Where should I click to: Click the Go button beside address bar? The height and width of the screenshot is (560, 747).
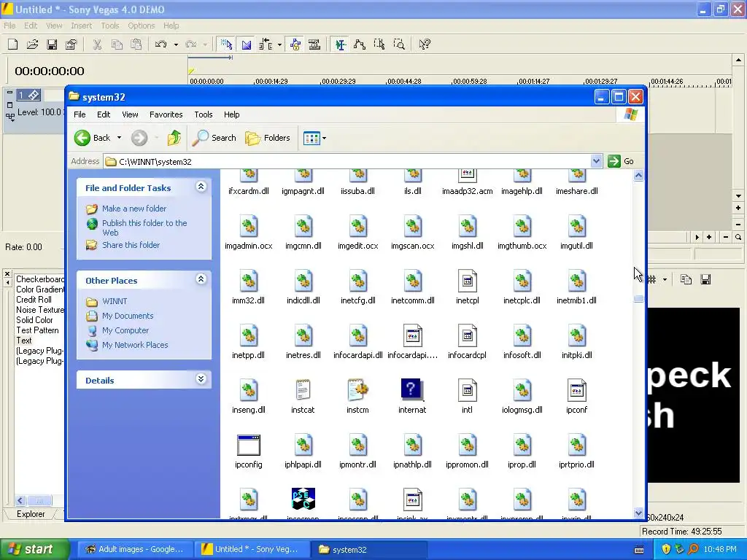coord(621,161)
